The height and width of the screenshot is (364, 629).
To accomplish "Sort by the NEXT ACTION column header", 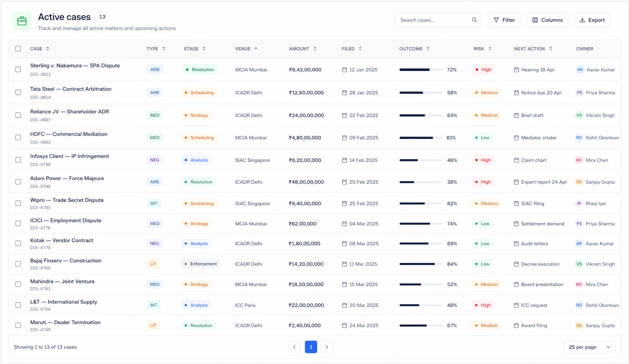I will pyautogui.click(x=533, y=49).
